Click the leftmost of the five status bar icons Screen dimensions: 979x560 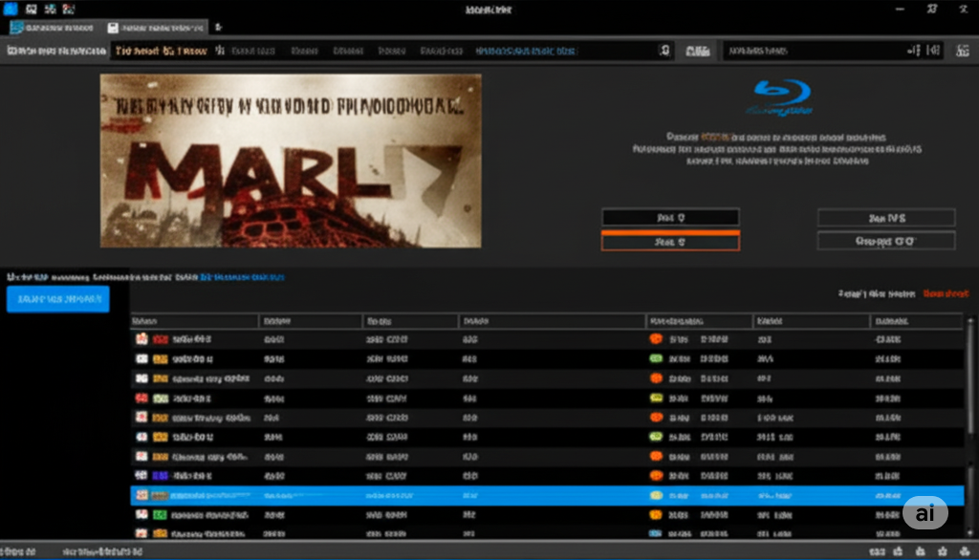[x=877, y=551]
